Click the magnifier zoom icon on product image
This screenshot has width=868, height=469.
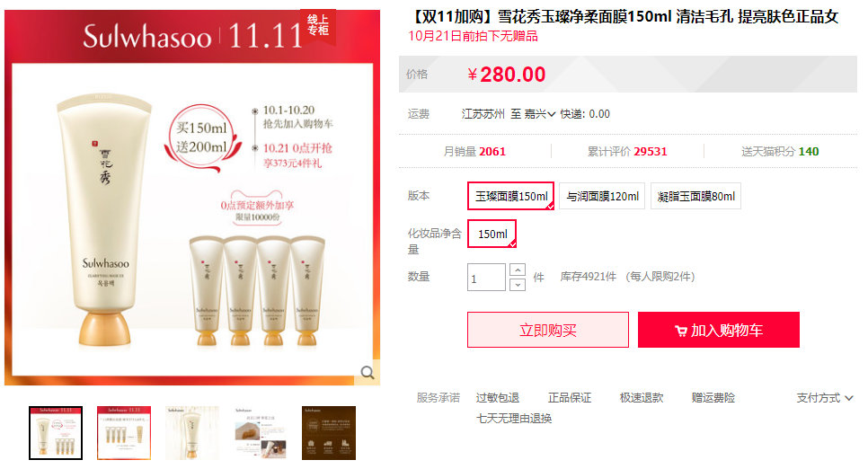point(368,373)
